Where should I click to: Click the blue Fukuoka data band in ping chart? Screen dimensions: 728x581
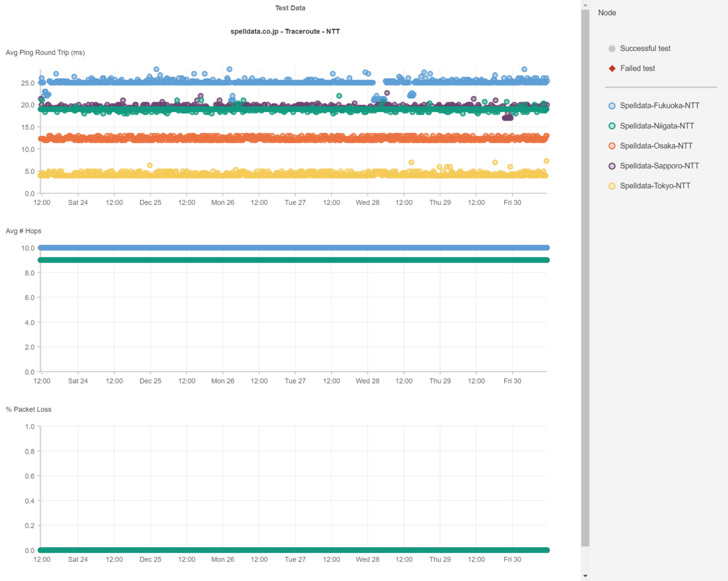(x=294, y=81)
